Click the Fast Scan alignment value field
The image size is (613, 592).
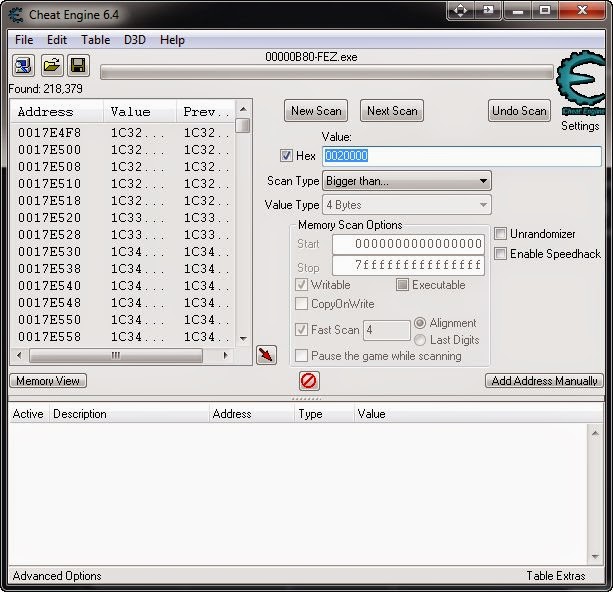click(386, 330)
